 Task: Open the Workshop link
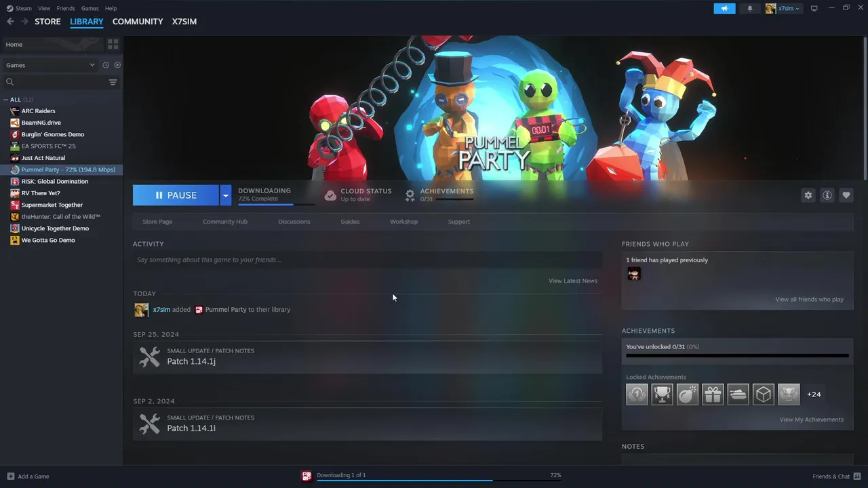tap(403, 222)
